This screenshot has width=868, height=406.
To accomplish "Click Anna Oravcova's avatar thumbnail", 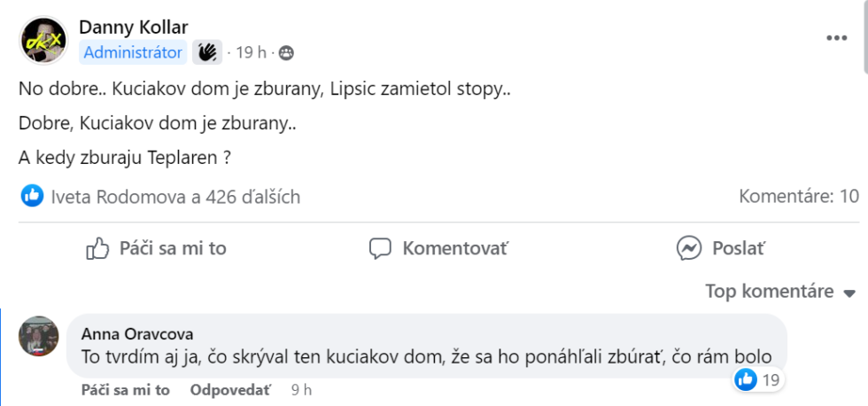I will [38, 336].
